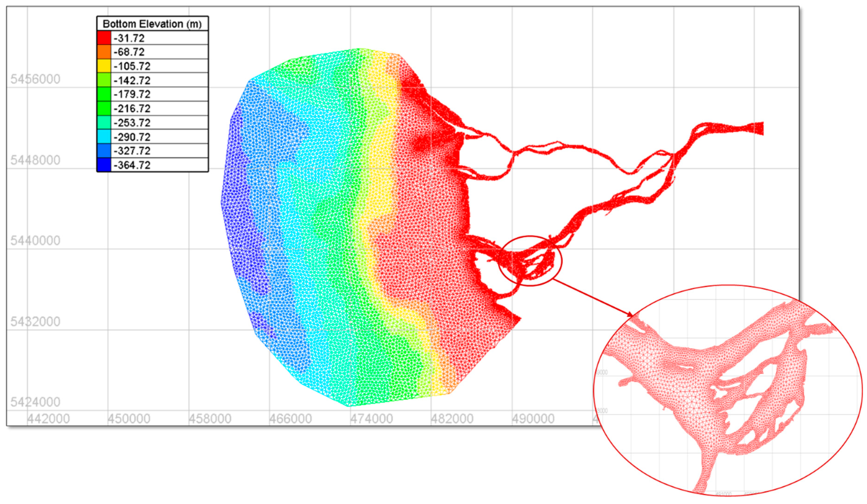Click the 5456000 y-axis label
This screenshot has width=867, height=504.
point(35,79)
